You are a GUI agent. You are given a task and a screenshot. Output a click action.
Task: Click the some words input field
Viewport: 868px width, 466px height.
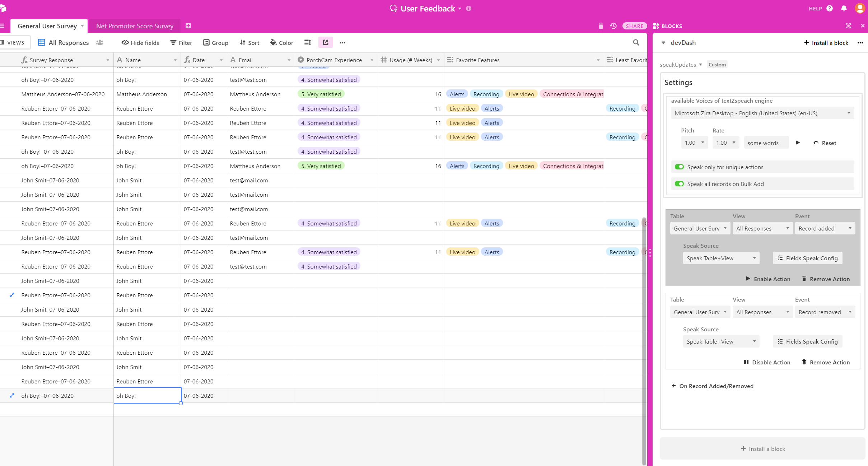766,143
